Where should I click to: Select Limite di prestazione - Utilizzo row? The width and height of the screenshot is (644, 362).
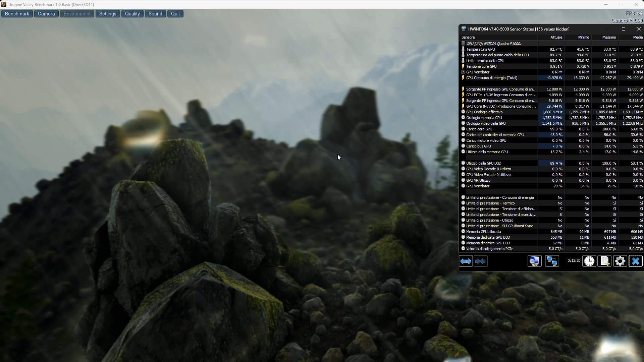551,220
